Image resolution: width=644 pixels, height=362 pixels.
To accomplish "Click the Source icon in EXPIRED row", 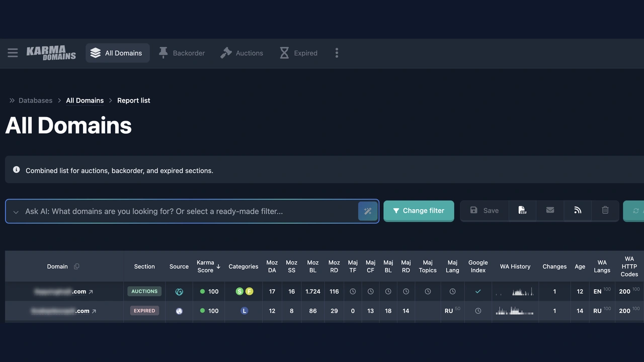I will pyautogui.click(x=179, y=311).
